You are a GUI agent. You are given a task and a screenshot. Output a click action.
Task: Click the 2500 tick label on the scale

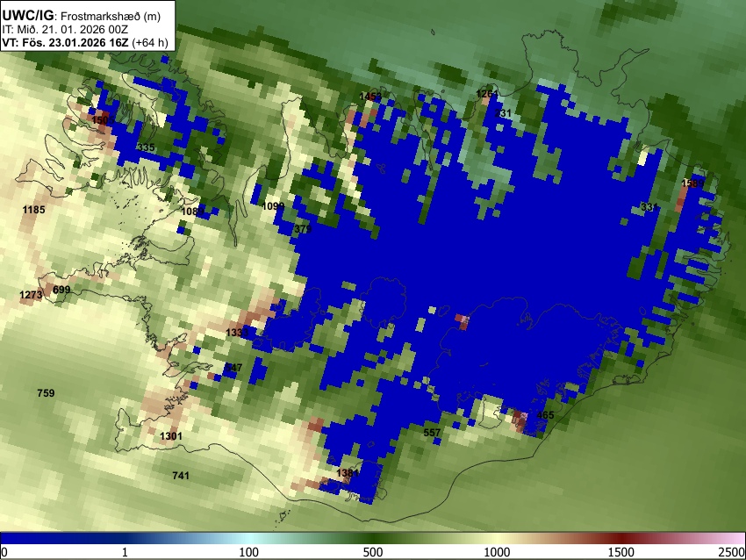click(x=732, y=552)
